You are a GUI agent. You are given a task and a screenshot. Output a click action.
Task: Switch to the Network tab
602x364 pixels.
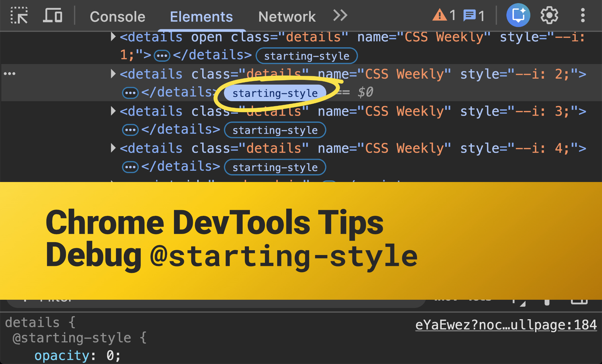click(286, 16)
